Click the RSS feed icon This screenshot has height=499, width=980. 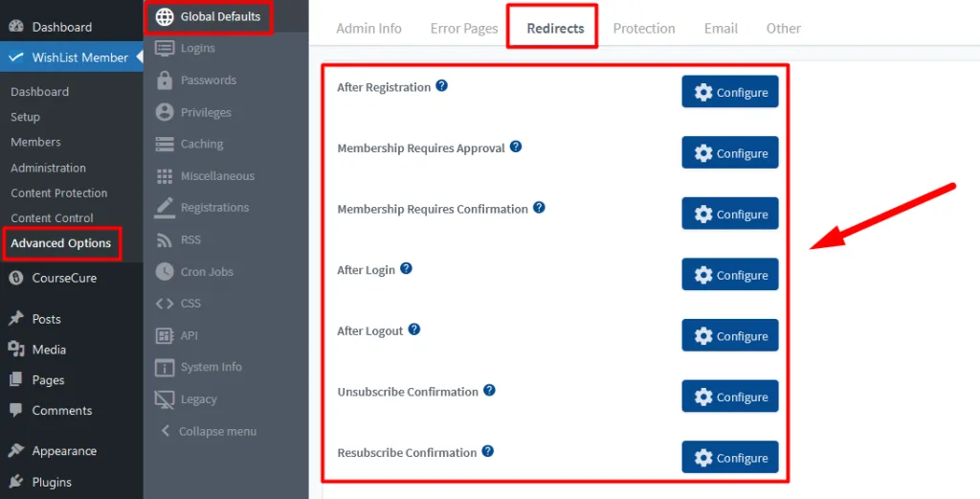(165, 240)
